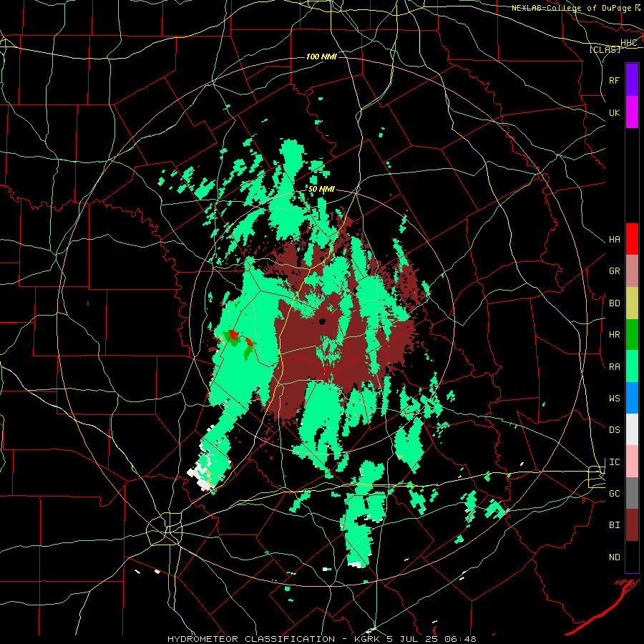Click the UK legend label
This screenshot has height=644, width=644.
point(614,112)
